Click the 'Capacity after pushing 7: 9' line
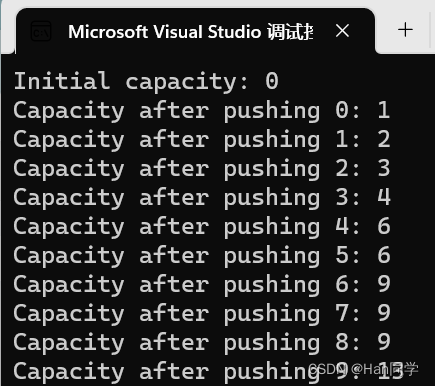 tap(202, 314)
